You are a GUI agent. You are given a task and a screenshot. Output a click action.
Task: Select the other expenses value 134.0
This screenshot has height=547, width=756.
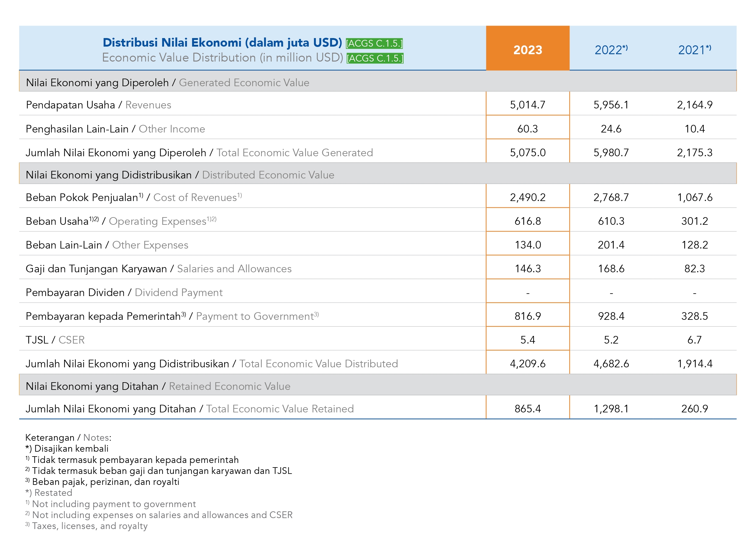(528, 245)
